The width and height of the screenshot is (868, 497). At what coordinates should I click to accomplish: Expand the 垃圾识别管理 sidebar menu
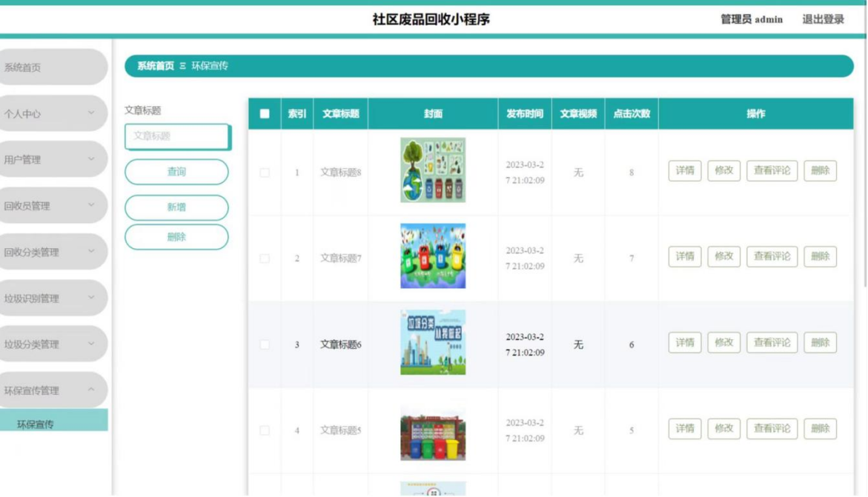53,298
